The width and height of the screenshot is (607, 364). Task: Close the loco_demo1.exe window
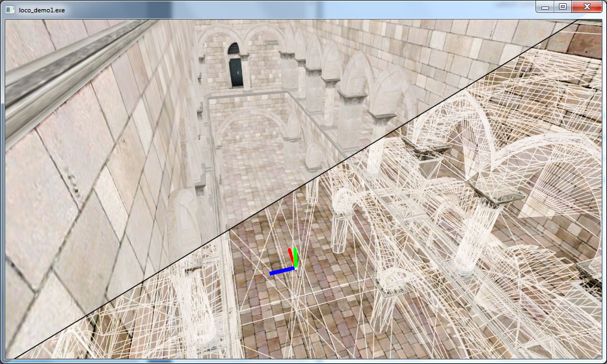[x=587, y=6]
